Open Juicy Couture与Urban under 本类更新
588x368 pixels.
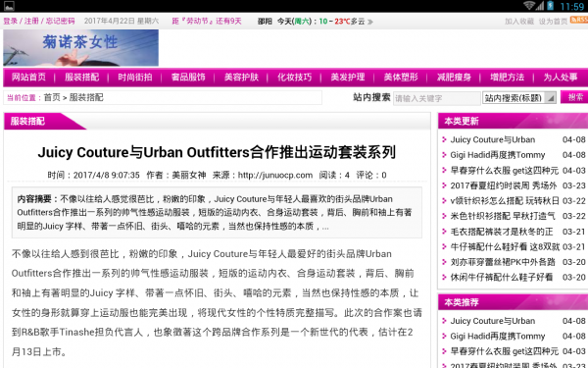(493, 139)
